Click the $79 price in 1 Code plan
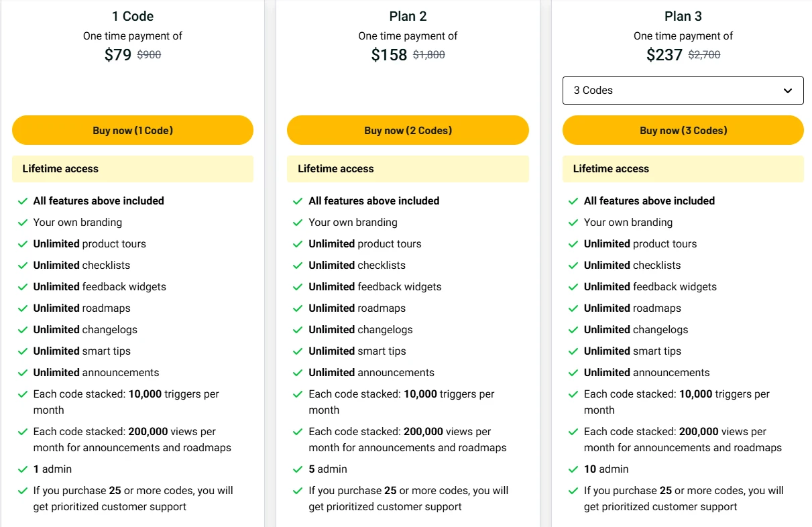This screenshot has height=527, width=812. tap(118, 55)
